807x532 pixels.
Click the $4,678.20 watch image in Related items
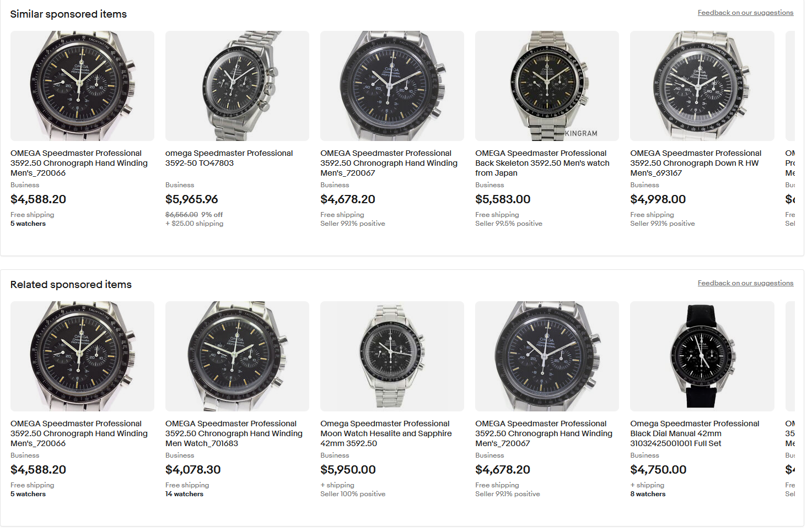point(547,356)
